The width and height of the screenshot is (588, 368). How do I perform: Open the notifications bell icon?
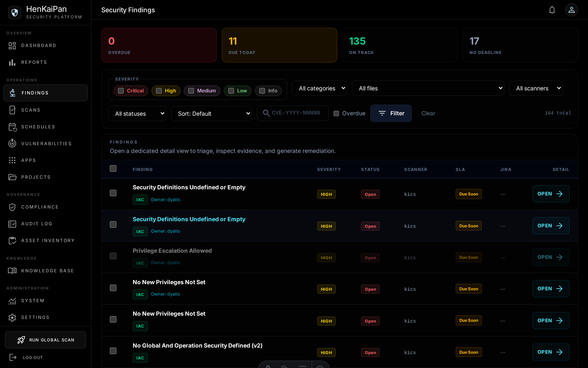(552, 10)
